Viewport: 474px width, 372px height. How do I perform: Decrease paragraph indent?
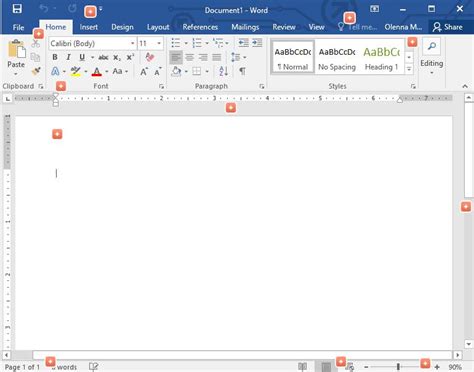tap(243, 43)
